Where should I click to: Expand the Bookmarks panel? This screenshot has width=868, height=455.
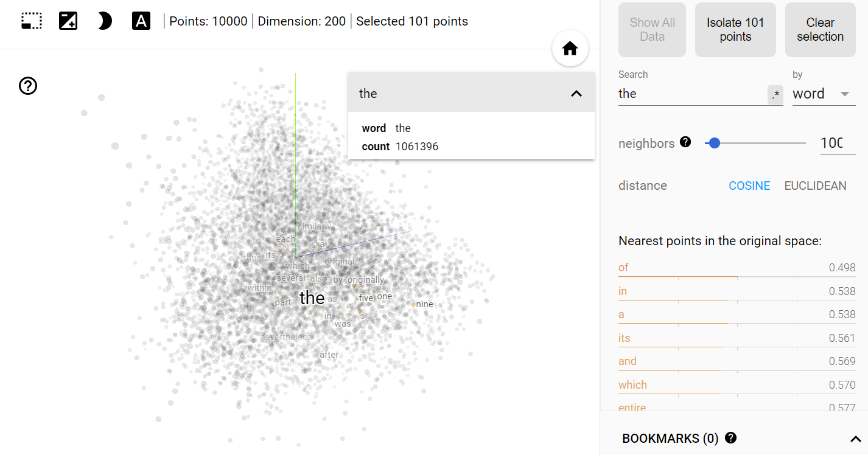855,439
